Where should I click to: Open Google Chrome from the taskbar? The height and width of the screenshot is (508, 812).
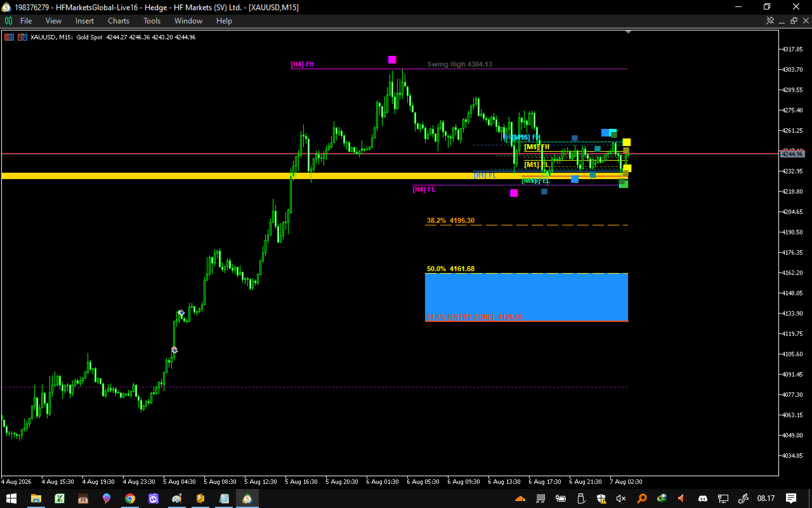(x=130, y=498)
